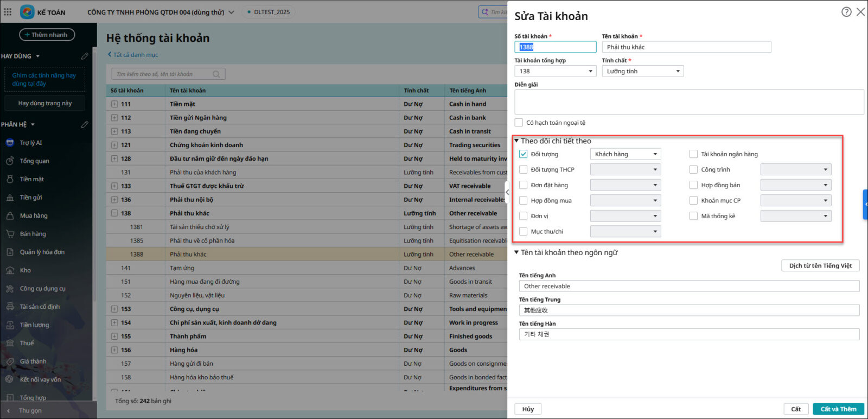Open the Bán hàng cart icon
This screenshot has width=868, height=419.
(x=10, y=234)
